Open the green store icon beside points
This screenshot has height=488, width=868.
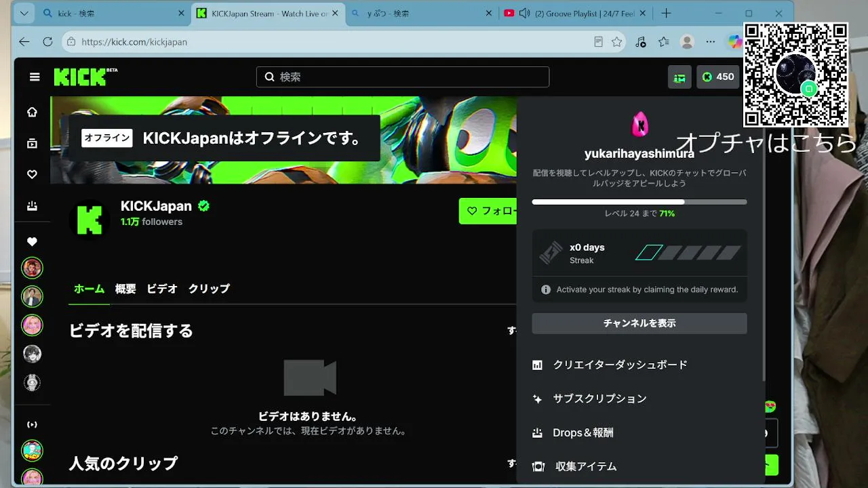coord(679,77)
